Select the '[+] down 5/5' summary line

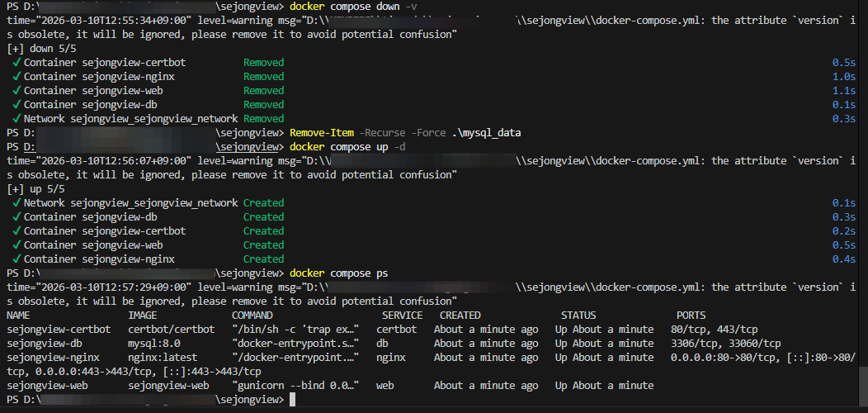coord(41,49)
